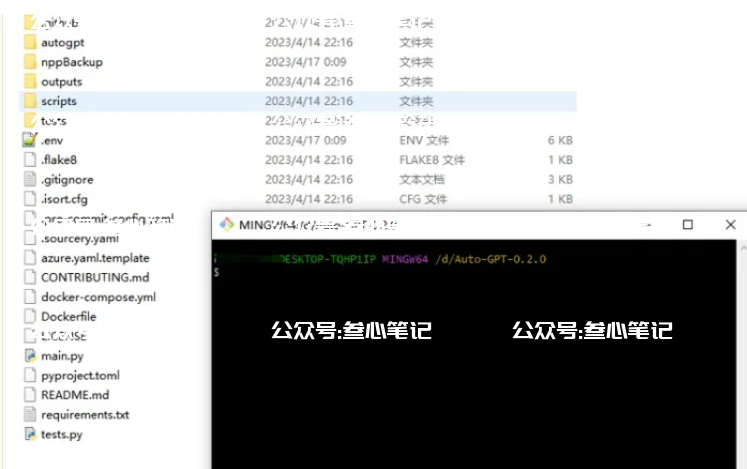Viewport: 747px width, 469px height.
Task: Select the requirements.txt file icon
Action: click(30, 414)
